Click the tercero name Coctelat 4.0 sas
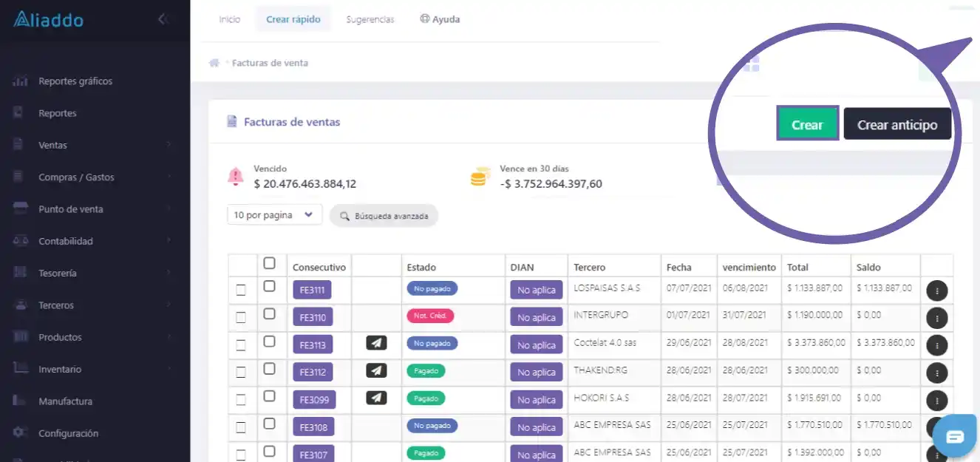Screen dimensions: 980x462 pos(605,343)
